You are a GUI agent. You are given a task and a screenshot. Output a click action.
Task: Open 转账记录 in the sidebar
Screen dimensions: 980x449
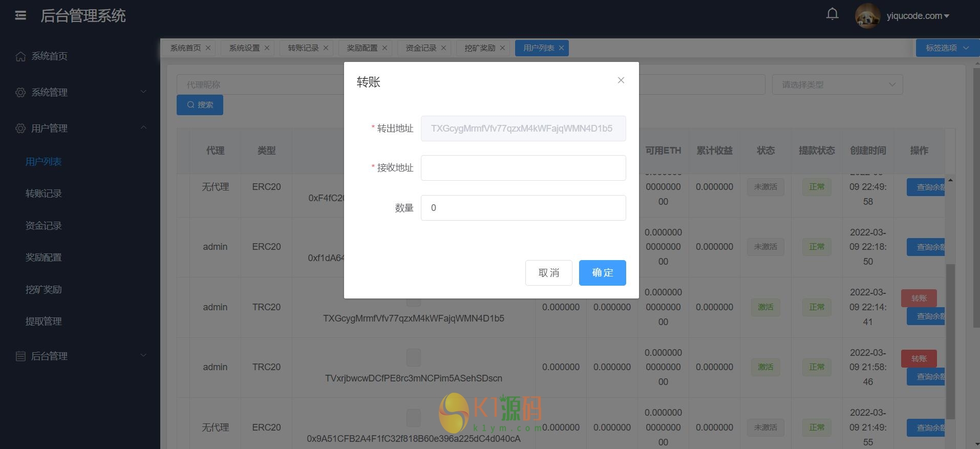pos(44,194)
